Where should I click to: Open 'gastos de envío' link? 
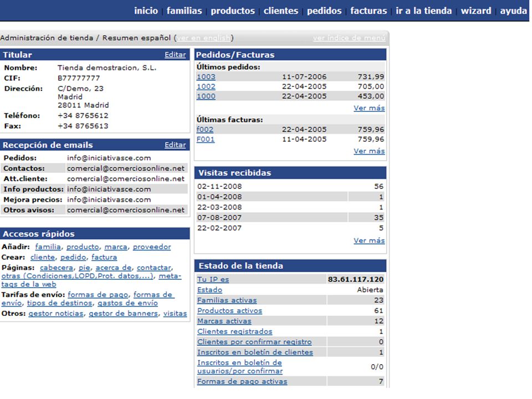pyautogui.click(x=127, y=303)
